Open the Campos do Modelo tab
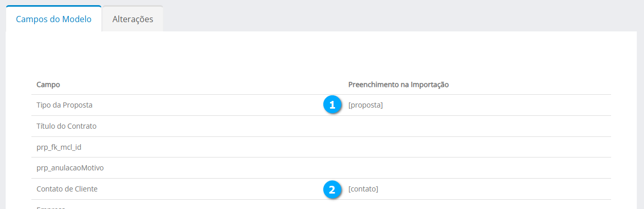Viewport: 644px width, 209px height. coord(53,19)
